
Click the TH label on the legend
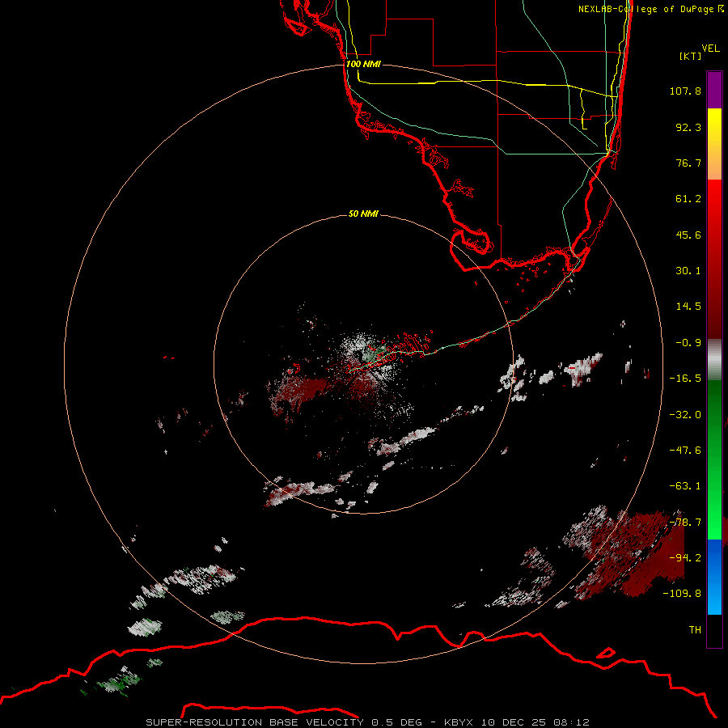[x=695, y=630]
